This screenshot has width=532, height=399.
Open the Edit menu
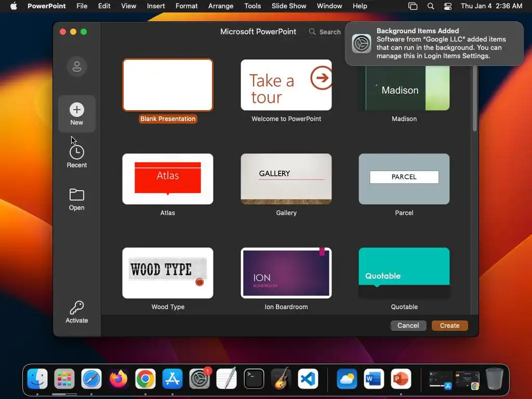(x=104, y=6)
